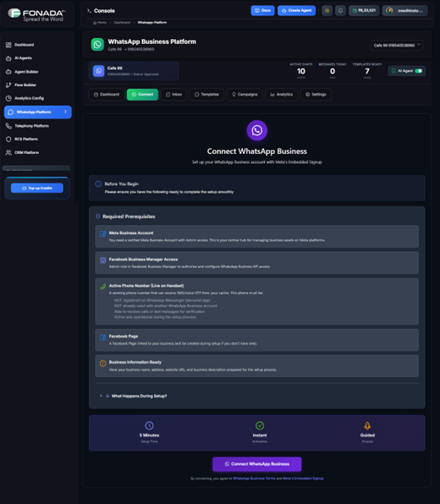Open Meta's Embedded Signup link
440x504 pixels.
click(x=303, y=479)
